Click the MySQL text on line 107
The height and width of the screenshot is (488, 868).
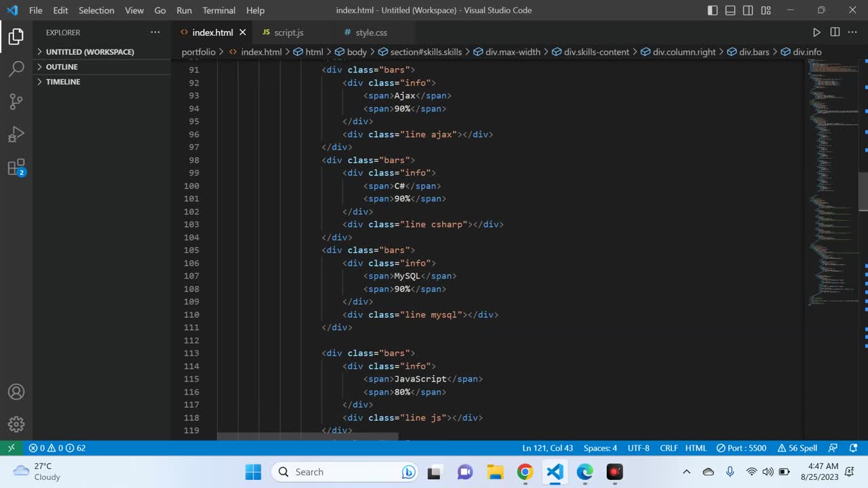[x=408, y=276]
